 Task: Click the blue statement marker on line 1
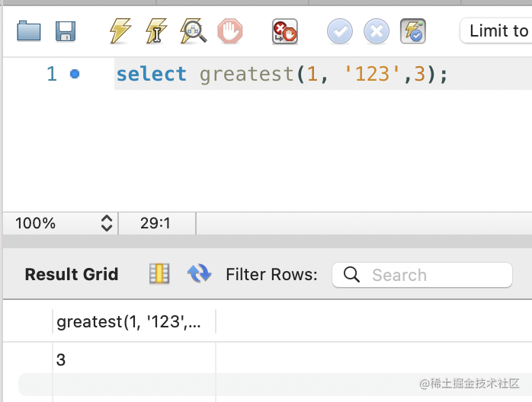pos(74,74)
